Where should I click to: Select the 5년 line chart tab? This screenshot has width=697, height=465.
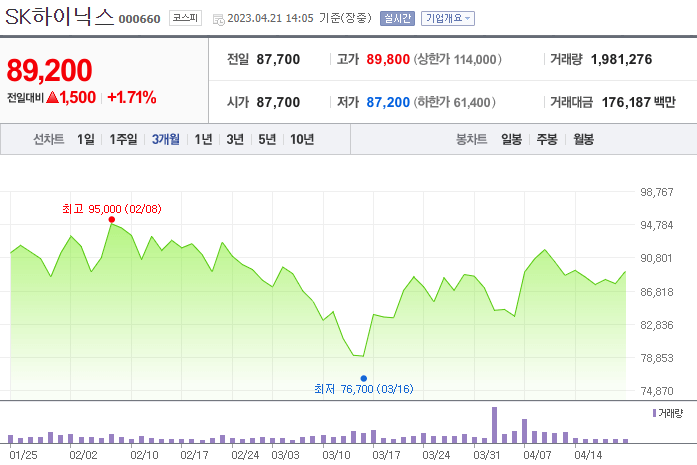(x=267, y=139)
